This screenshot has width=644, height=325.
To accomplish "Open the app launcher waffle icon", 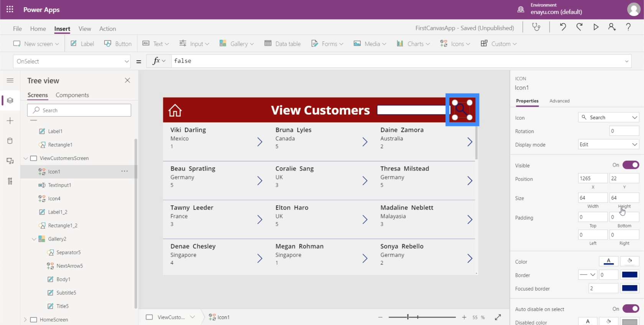I will (10, 9).
